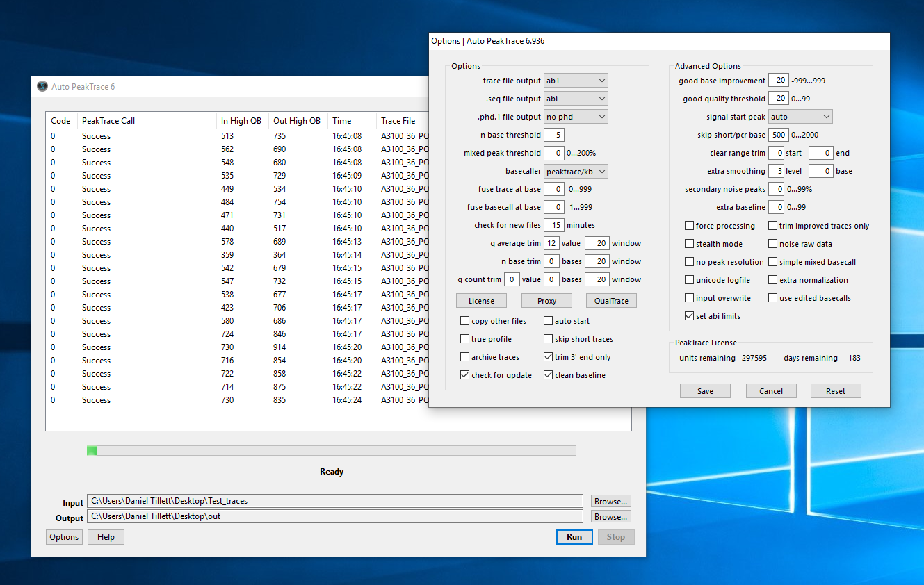Image resolution: width=924 pixels, height=585 pixels.
Task: Check the noise raw data box
Action: click(772, 244)
